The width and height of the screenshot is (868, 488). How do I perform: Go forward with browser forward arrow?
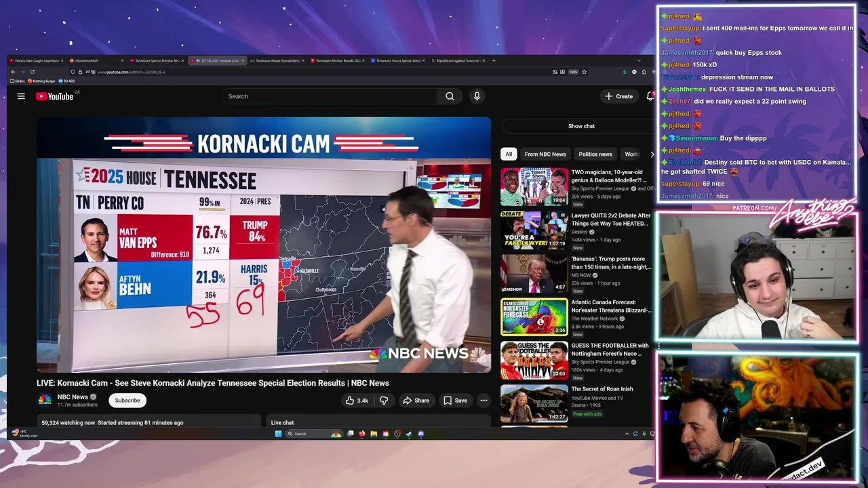click(x=22, y=72)
